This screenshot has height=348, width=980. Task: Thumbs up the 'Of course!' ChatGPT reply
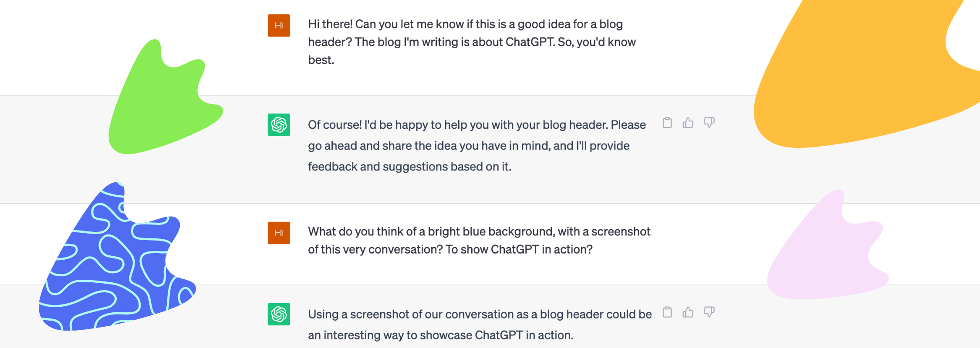[688, 123]
